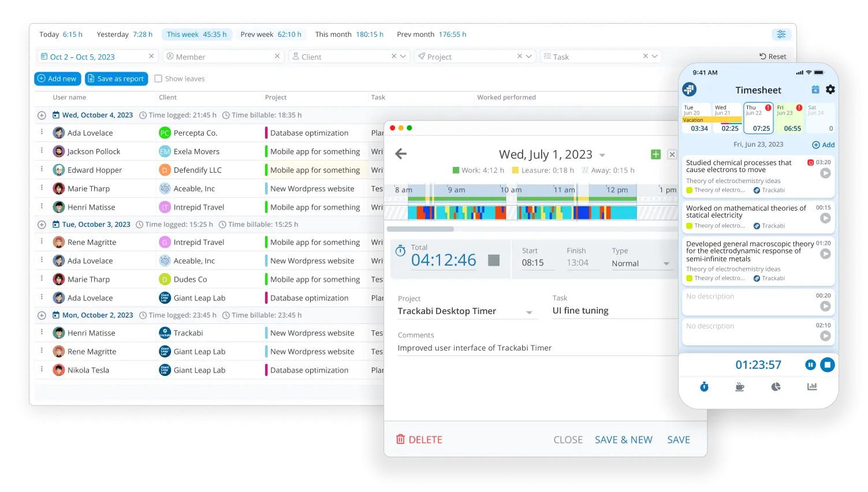Pause the running 01:23:57 timer
The height and width of the screenshot is (492, 868).
810,364
